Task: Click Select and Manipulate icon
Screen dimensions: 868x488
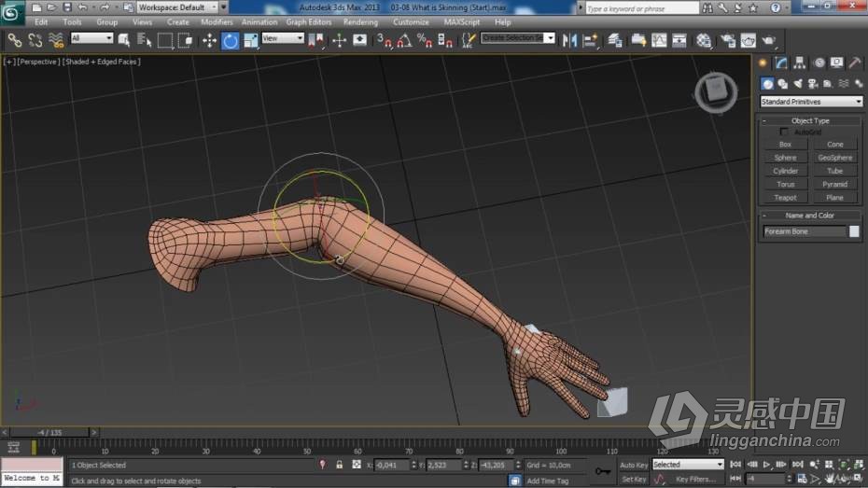Action: 339,40
